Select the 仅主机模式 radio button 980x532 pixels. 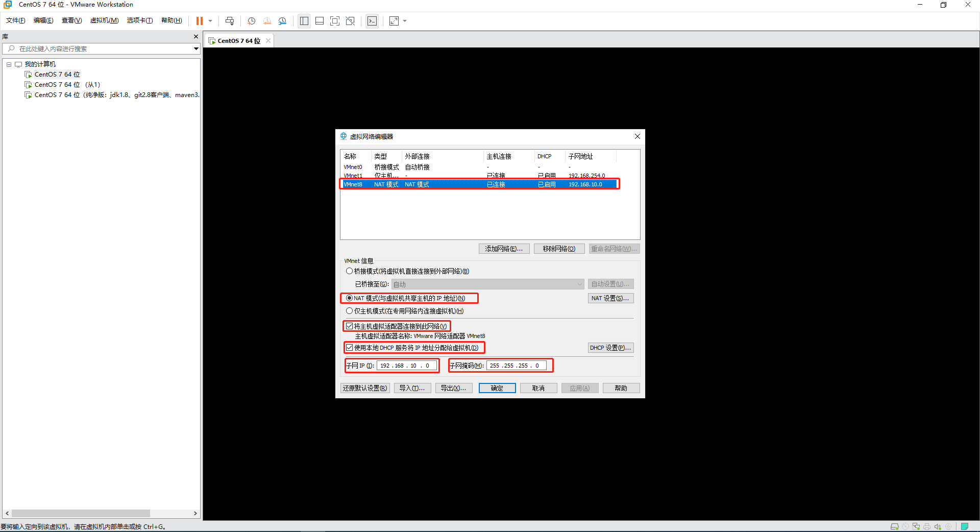coord(349,311)
